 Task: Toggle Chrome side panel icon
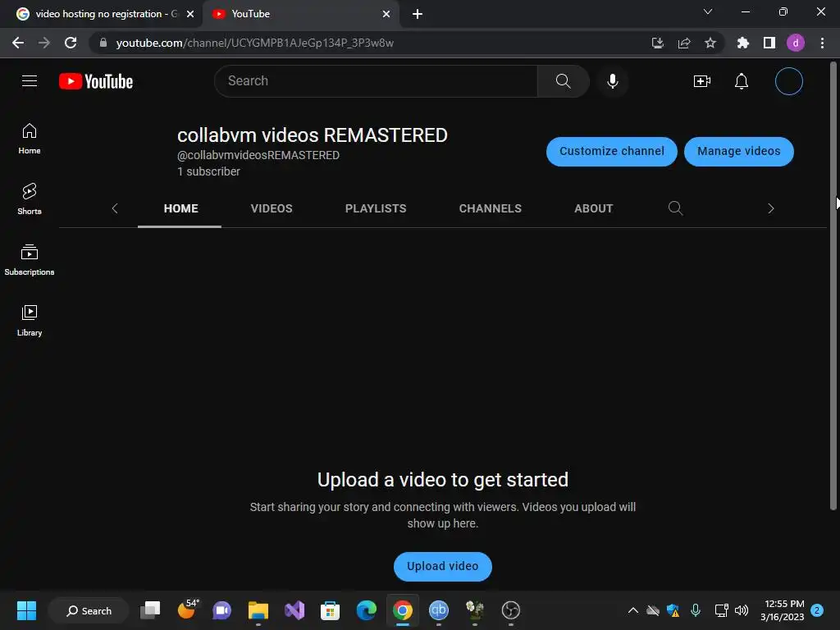pyautogui.click(x=769, y=43)
